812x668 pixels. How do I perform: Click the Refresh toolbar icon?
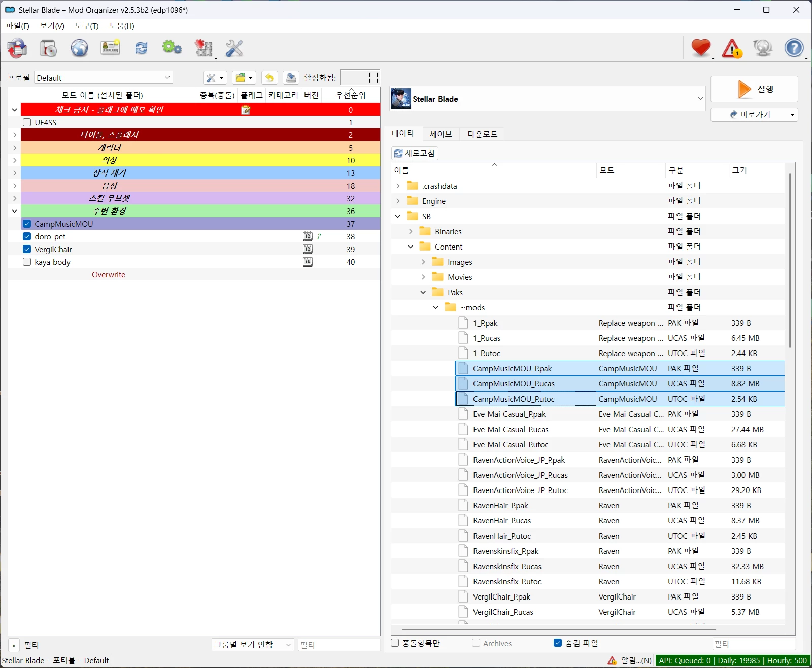141,48
